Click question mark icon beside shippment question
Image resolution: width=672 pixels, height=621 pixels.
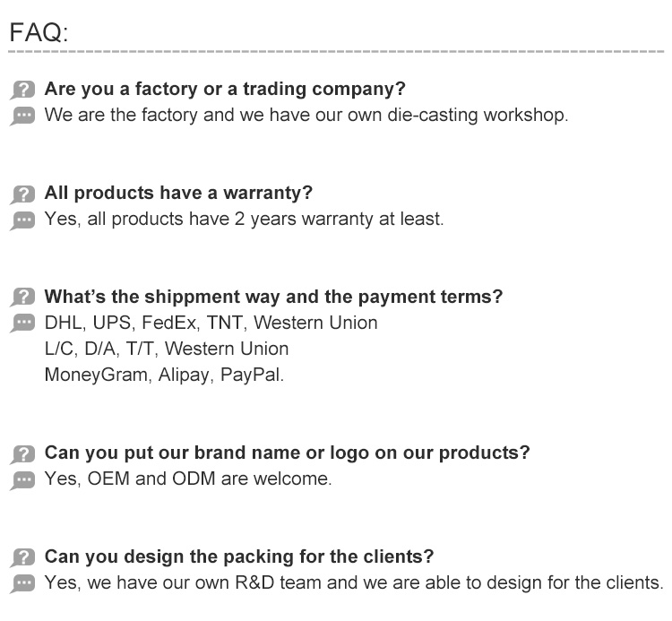point(23,298)
